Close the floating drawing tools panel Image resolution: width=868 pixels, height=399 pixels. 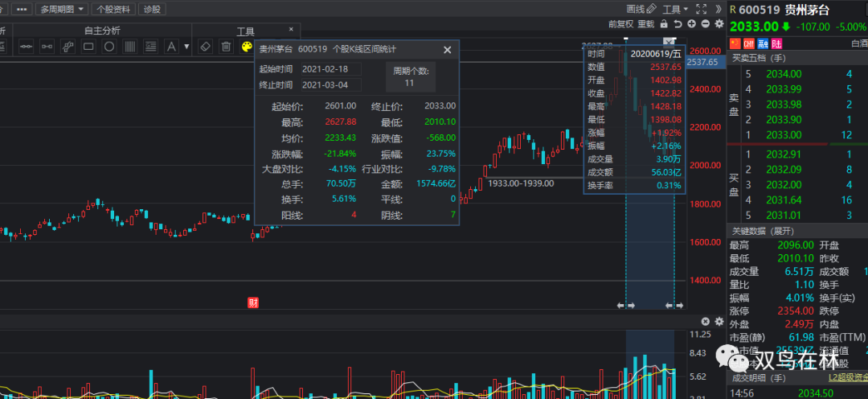point(291,30)
